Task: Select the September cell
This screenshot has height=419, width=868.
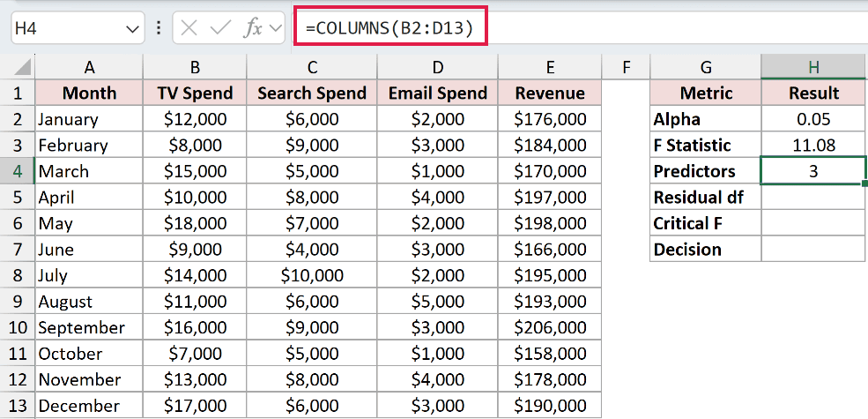Action: pyautogui.click(x=89, y=327)
